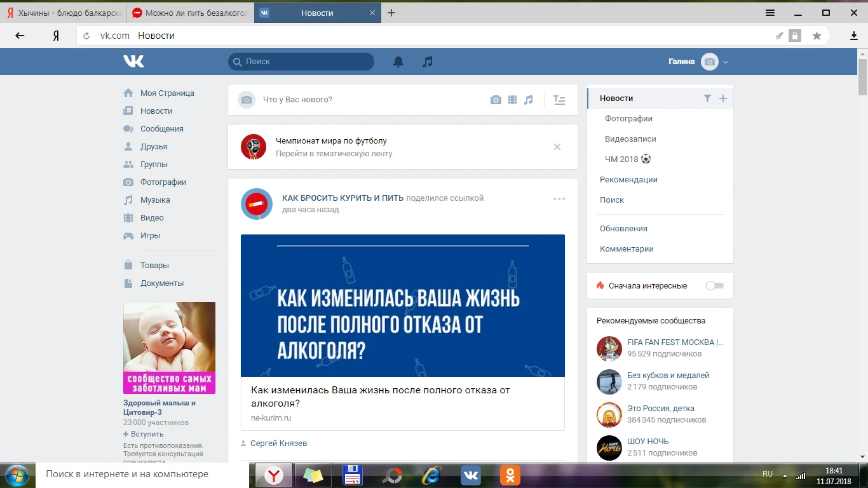This screenshot has height=488, width=868.
Task: Attach a photo using camera icon
Action: click(x=496, y=100)
